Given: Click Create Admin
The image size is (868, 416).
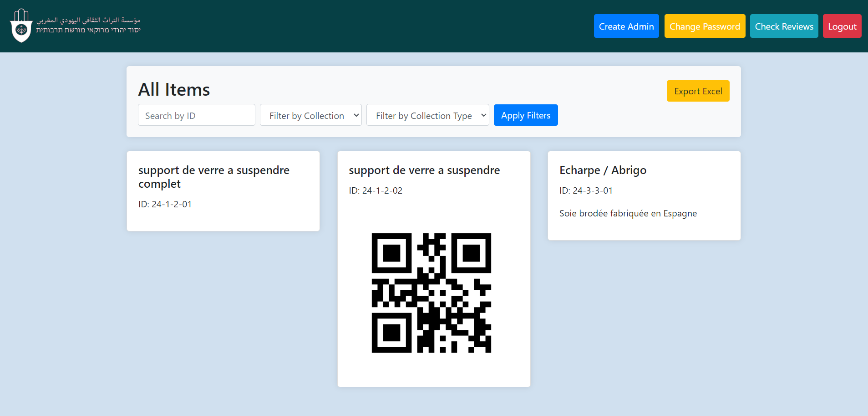Looking at the screenshot, I should point(626,26).
